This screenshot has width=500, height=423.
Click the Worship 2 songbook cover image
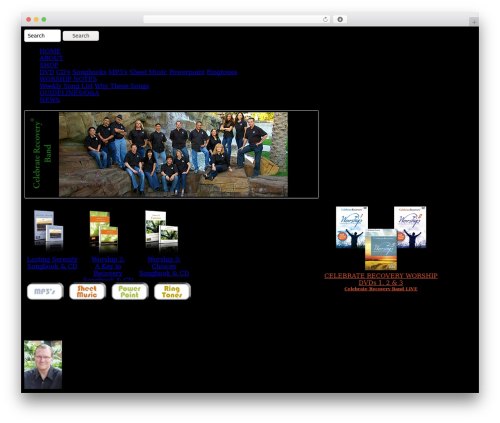tap(104, 231)
